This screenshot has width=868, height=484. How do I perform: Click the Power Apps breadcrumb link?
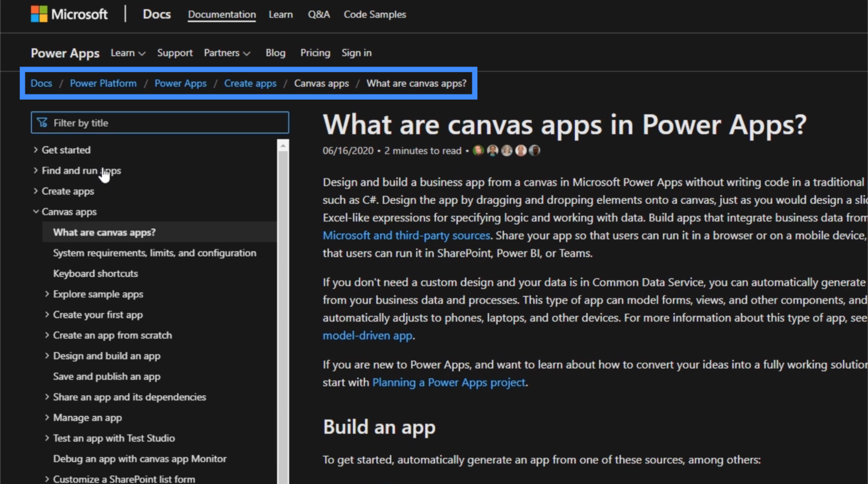[180, 83]
